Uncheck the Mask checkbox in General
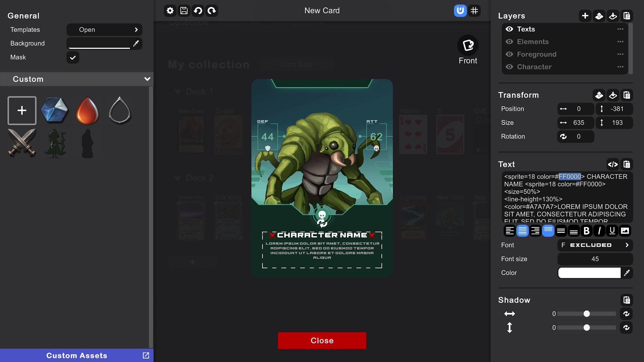This screenshot has width=644, height=362. (73, 57)
